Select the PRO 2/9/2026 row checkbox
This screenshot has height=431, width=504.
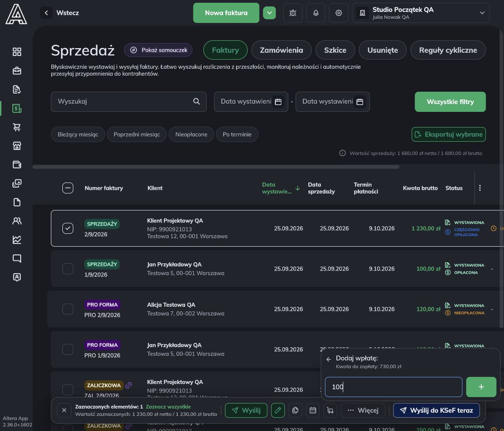pos(68,309)
